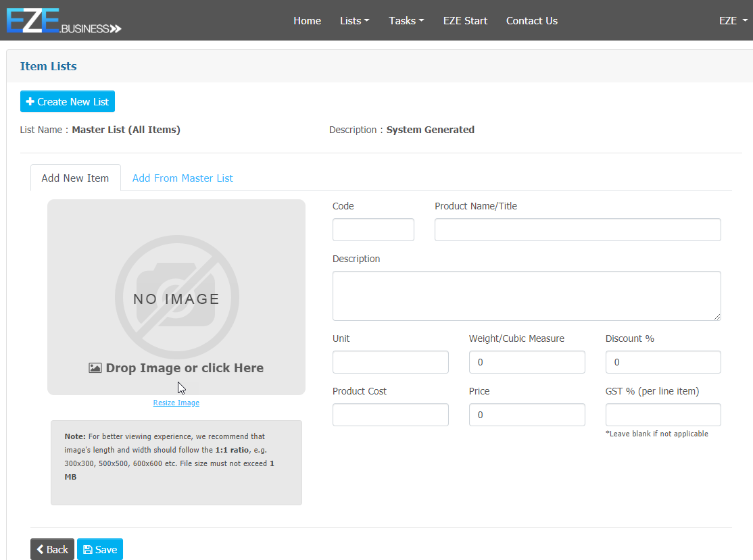
Task: Open the EZE Start menu item
Action: pyautogui.click(x=465, y=21)
